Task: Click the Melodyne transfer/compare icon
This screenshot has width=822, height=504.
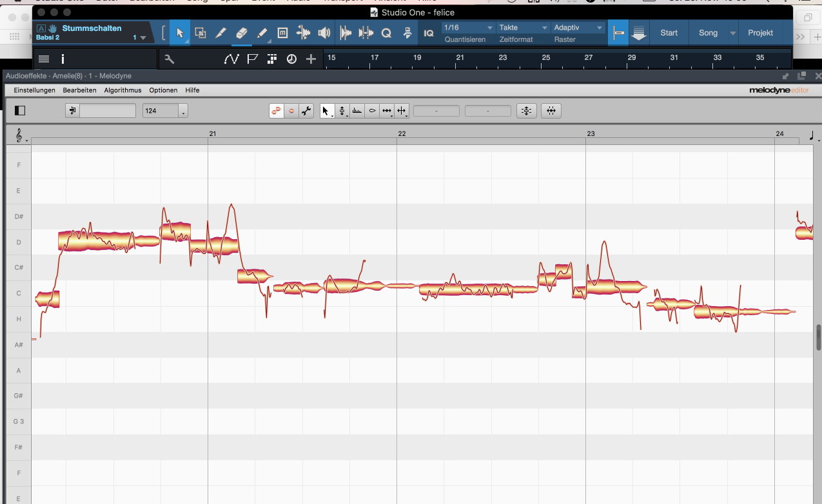Action: pyautogui.click(x=72, y=111)
